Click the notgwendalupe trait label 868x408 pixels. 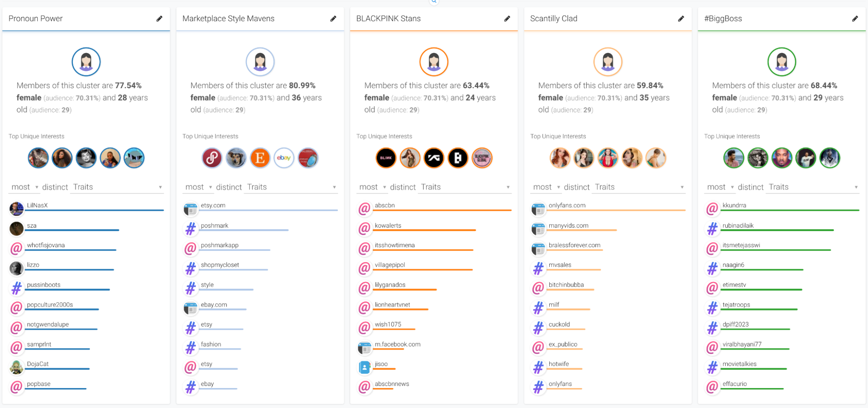click(48, 324)
